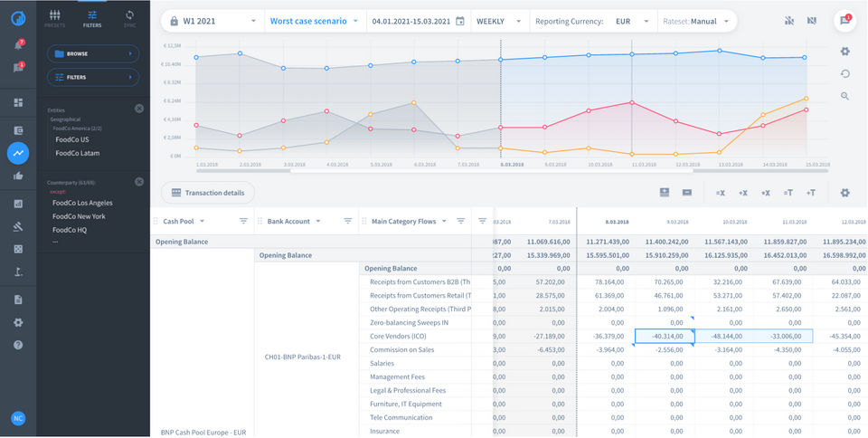
Task: Click CH01-BNP Paribas-1-EUR bank account
Action: coord(303,357)
